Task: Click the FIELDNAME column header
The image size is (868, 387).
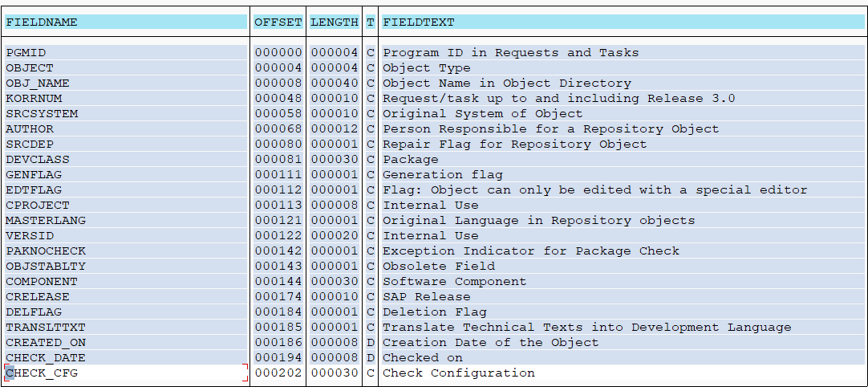Action: tap(42, 22)
